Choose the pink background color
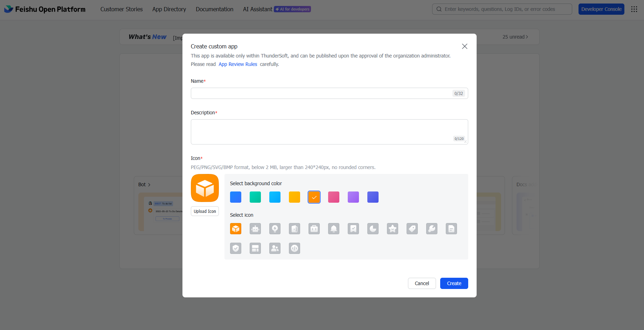The image size is (644, 330). pyautogui.click(x=334, y=197)
